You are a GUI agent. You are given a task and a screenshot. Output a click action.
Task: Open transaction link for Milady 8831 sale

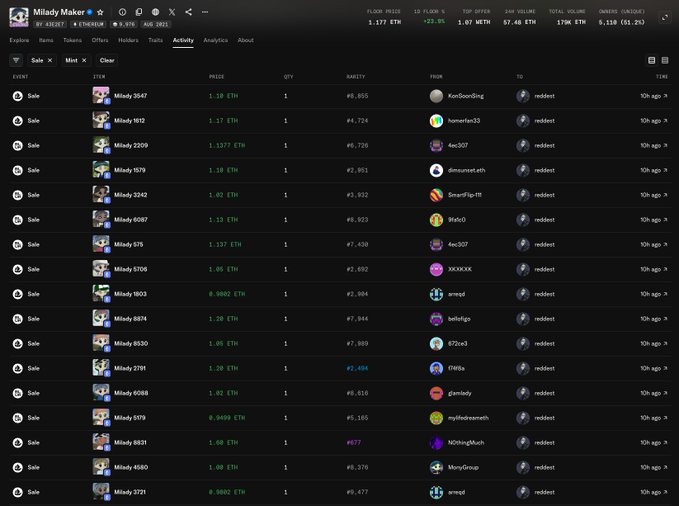tap(654, 442)
